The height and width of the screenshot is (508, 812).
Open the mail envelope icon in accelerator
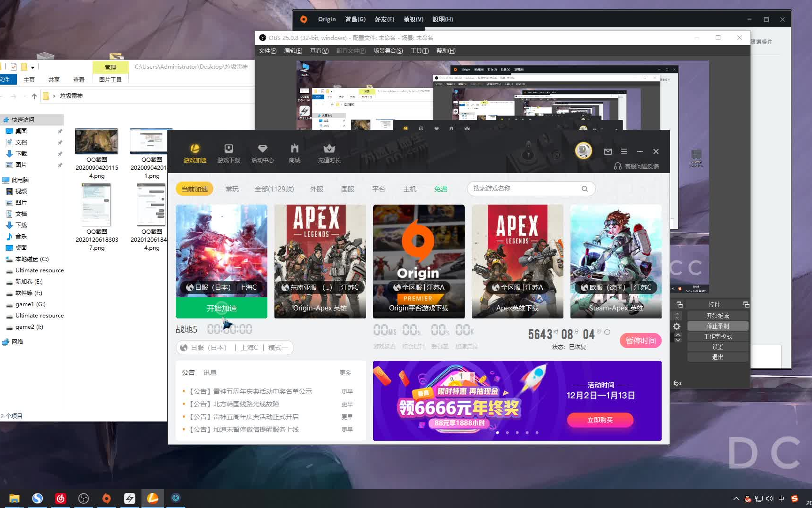(608, 151)
